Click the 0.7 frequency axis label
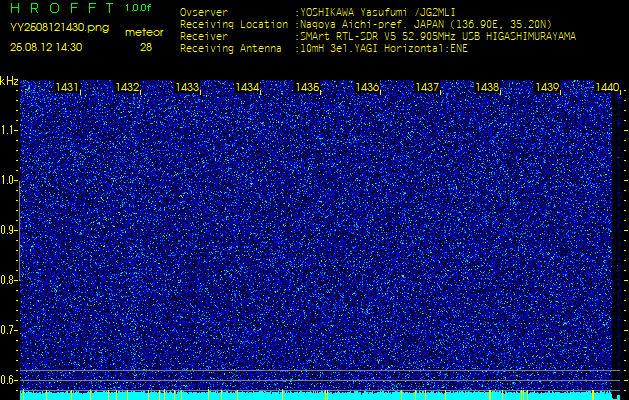 (8, 330)
